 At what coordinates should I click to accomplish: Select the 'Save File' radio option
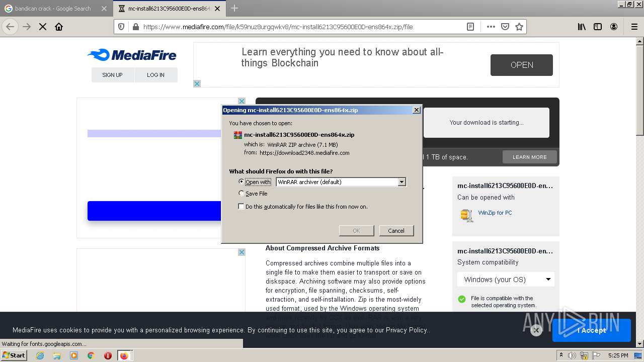click(x=242, y=193)
